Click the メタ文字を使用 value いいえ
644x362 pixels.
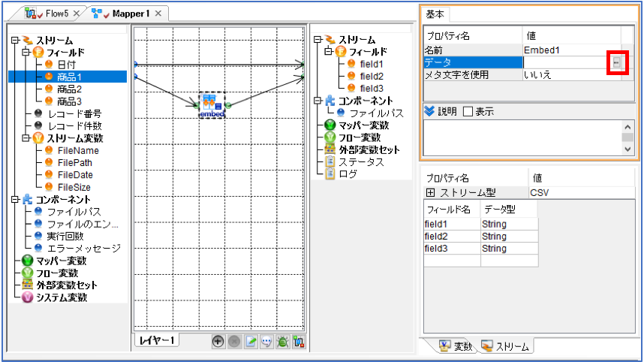571,75
